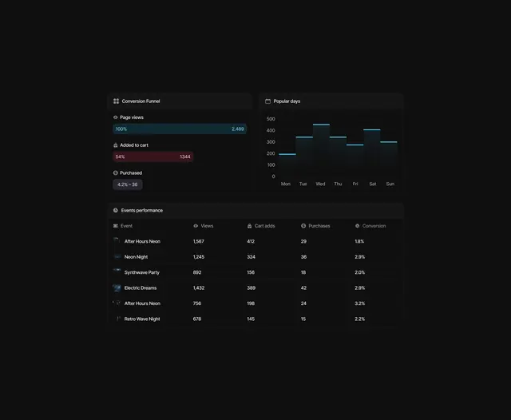Image resolution: width=511 pixels, height=420 pixels.
Task: Click the 1,245 views value
Action: click(x=199, y=257)
